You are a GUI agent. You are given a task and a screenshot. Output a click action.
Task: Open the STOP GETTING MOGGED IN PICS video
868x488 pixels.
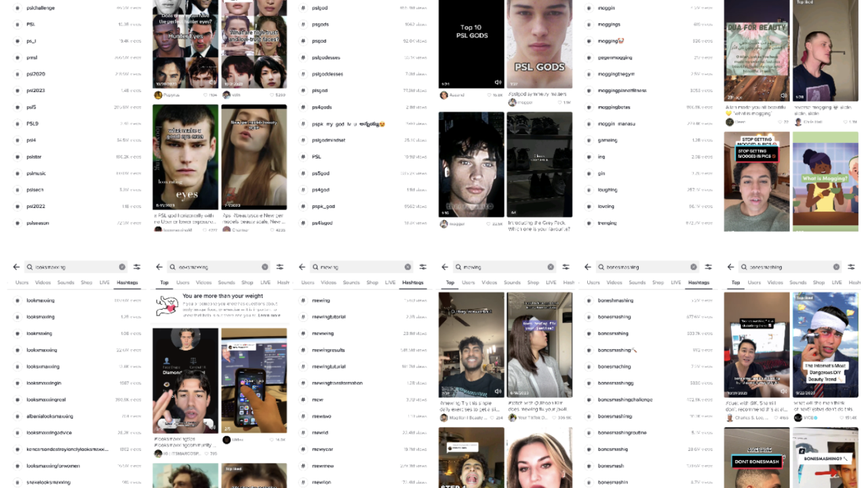(x=757, y=181)
